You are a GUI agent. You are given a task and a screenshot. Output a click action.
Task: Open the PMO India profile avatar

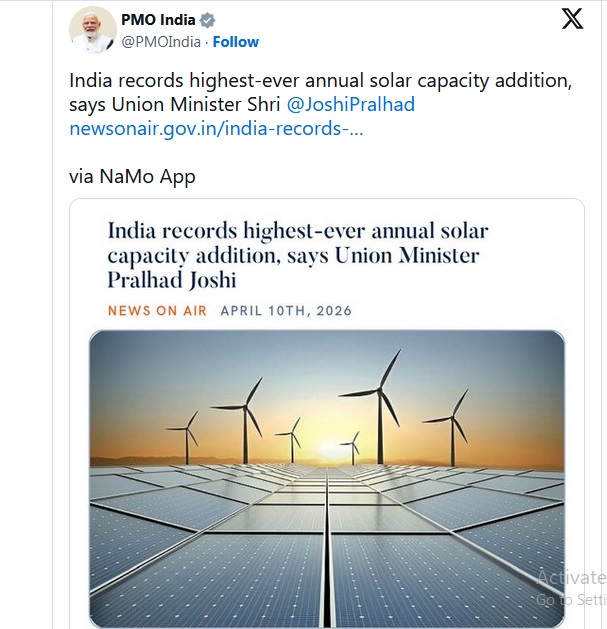pyautogui.click(x=92, y=29)
